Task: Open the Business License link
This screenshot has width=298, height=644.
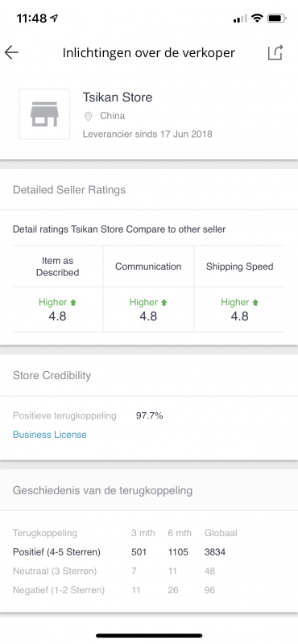Action: pos(50,435)
